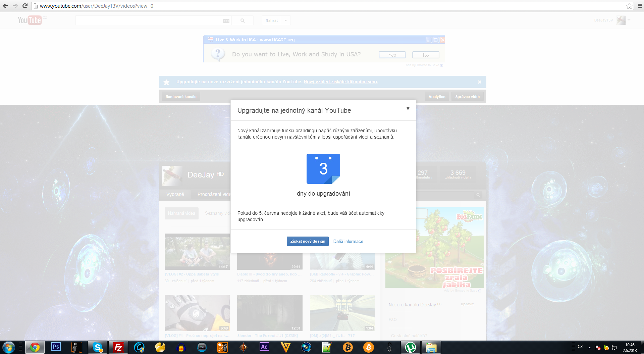The width and height of the screenshot is (644, 354).
Task: Open the DeeJayT3V account avatar
Action: pyautogui.click(x=621, y=20)
